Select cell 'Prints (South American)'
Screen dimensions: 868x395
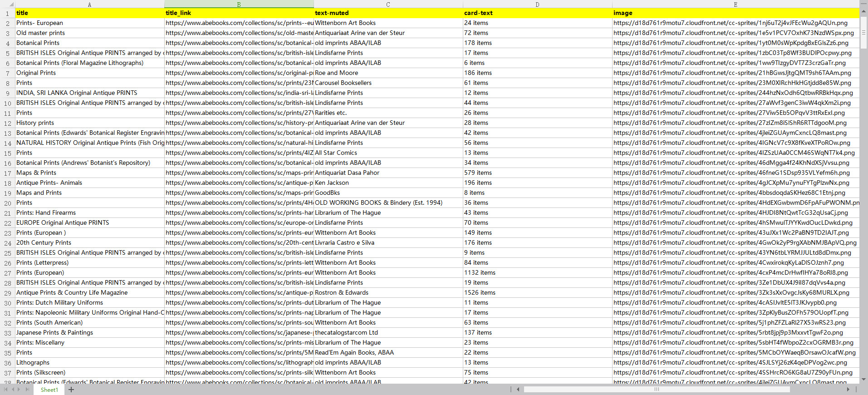click(x=89, y=323)
